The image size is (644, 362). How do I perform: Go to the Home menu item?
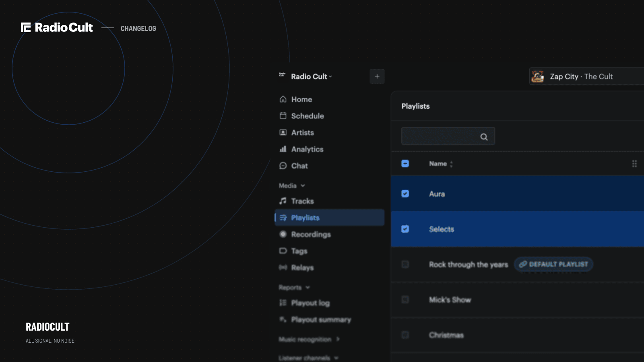pos(301,99)
